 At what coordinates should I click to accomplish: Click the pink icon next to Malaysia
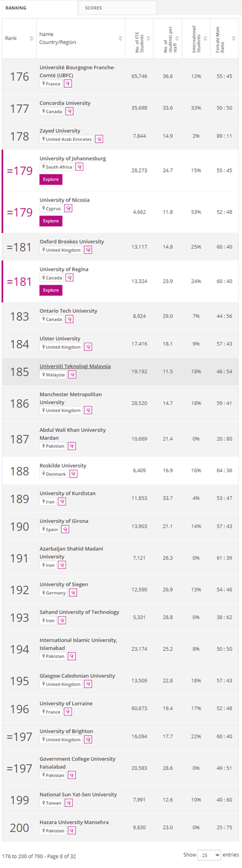click(72, 375)
